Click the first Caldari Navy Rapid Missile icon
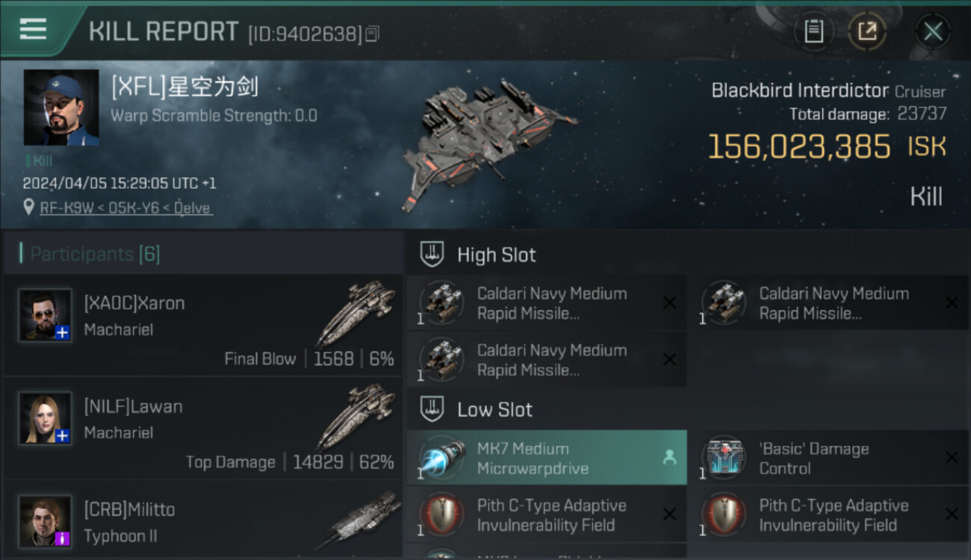The image size is (971, 560). (x=441, y=302)
